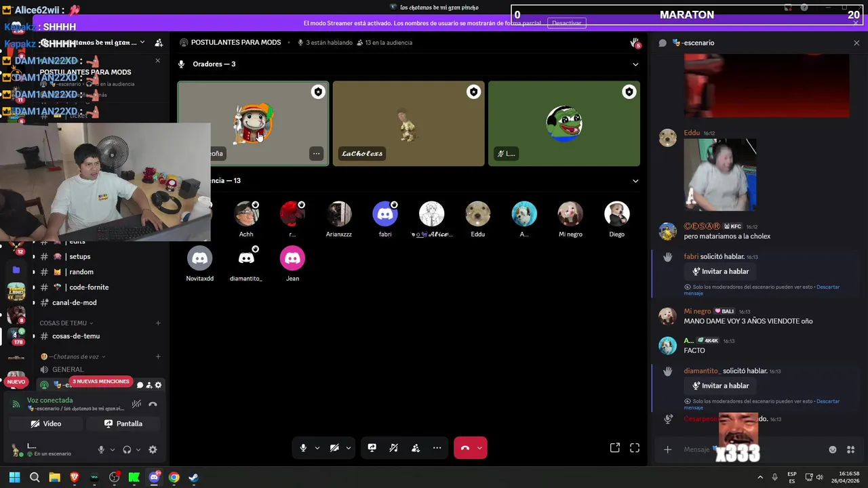Screen dimensions: 868x488
Task: Select the Pepe frog speaker tile
Action: point(564,123)
